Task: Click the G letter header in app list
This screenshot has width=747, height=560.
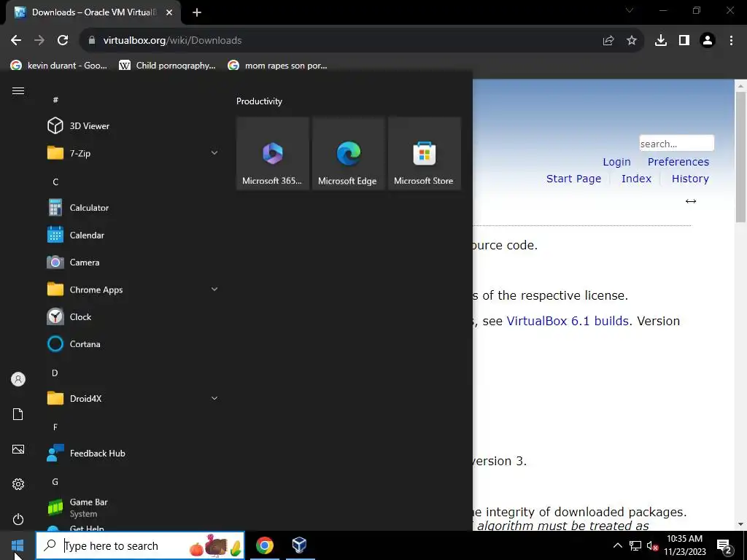Action: pos(55,482)
